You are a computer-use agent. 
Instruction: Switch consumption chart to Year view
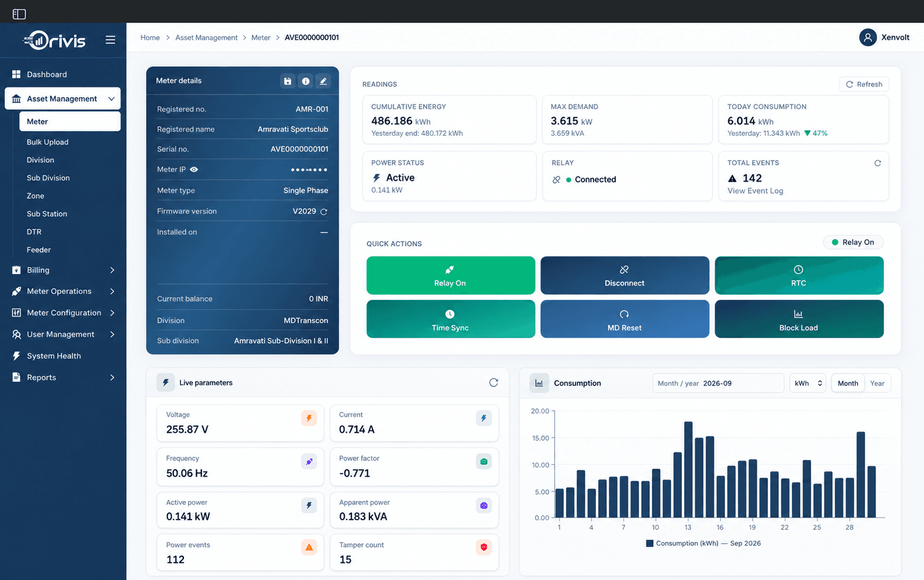tap(877, 383)
